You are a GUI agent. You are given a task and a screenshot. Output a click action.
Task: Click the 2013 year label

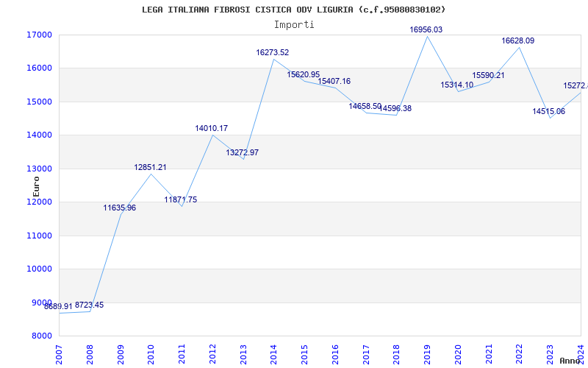coord(243,355)
